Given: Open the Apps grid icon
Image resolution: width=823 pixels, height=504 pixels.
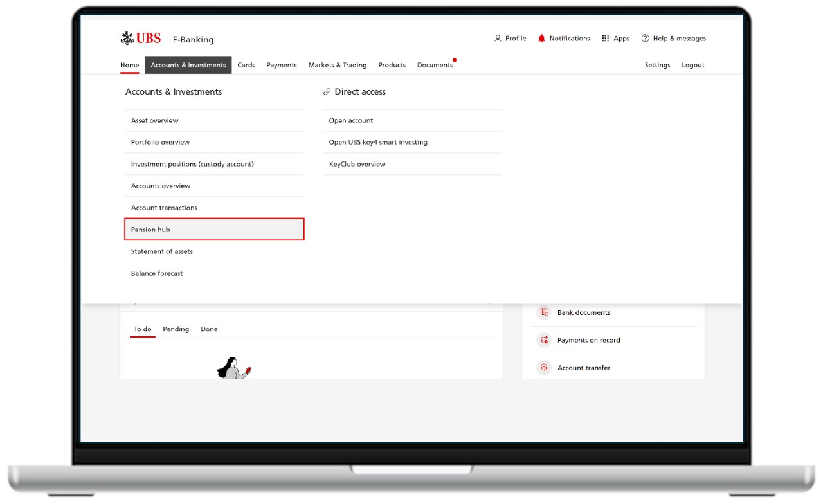Looking at the screenshot, I should [605, 39].
